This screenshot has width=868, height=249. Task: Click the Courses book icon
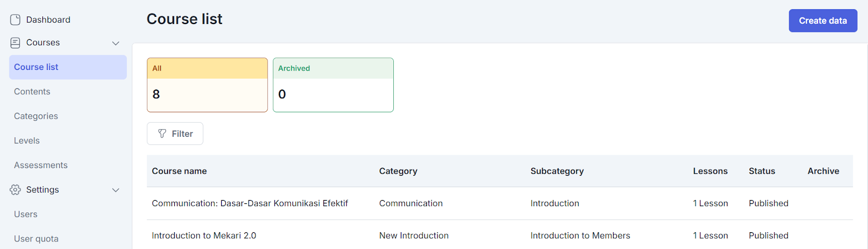pos(15,43)
